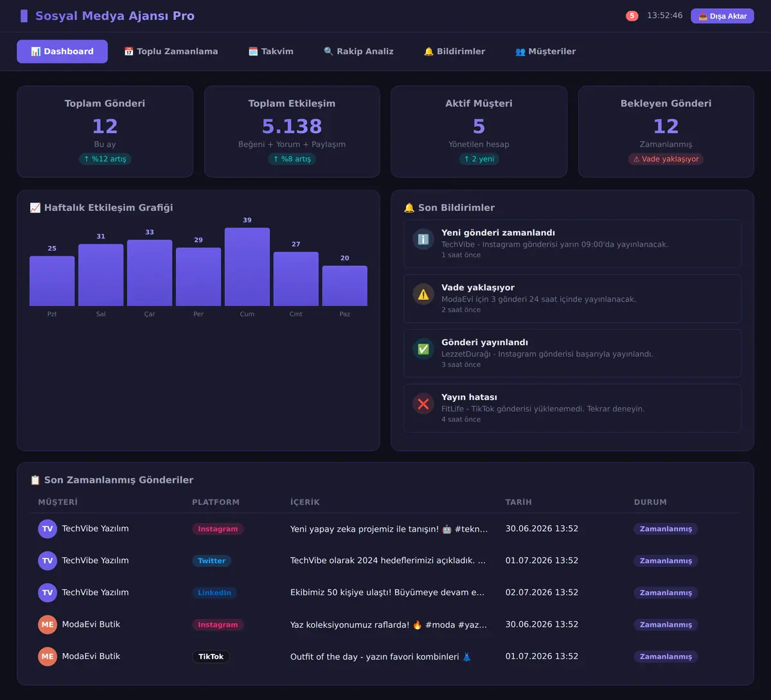This screenshot has width=771, height=700.
Task: Click the Cum bar showing 39
Action: (x=247, y=267)
